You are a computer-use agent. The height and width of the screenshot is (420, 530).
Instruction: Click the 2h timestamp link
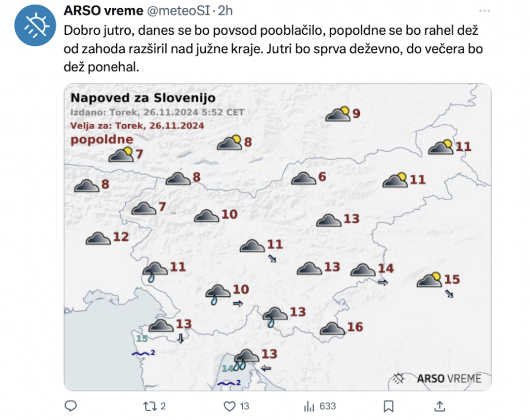(x=225, y=11)
